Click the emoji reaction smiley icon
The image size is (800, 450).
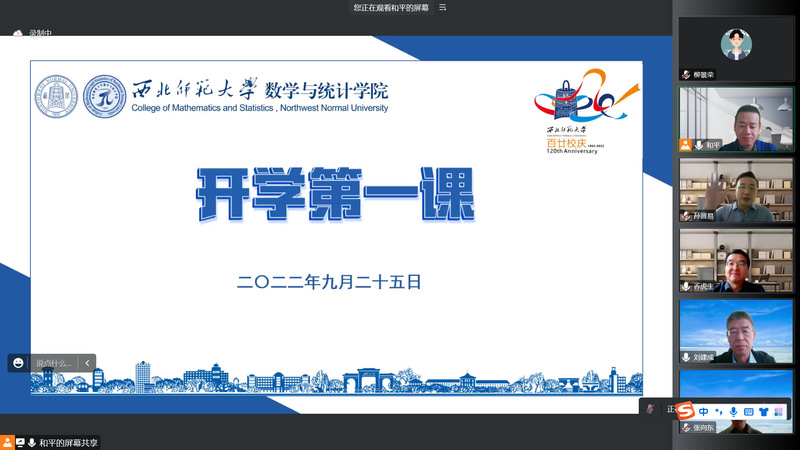[17, 363]
